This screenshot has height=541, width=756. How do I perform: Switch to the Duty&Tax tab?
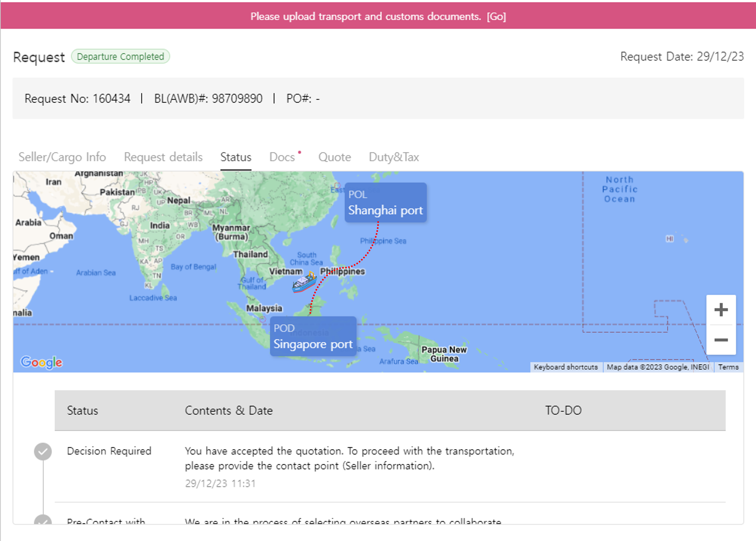pyautogui.click(x=394, y=157)
